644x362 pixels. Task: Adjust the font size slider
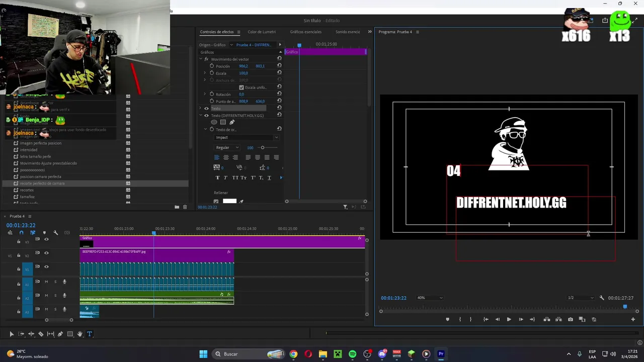tap(262, 147)
